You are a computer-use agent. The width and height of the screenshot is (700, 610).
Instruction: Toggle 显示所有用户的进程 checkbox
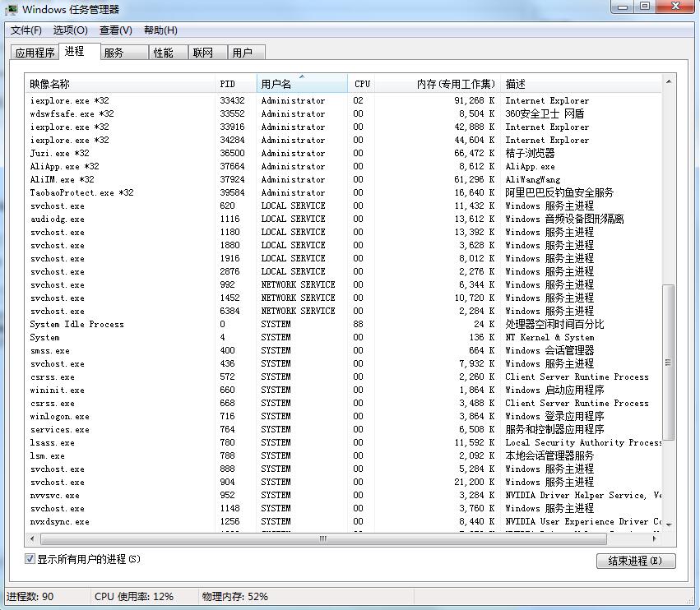[x=30, y=559]
